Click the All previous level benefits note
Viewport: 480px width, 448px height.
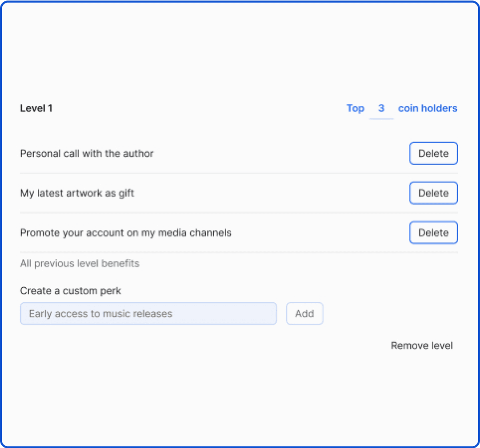pyautogui.click(x=80, y=264)
